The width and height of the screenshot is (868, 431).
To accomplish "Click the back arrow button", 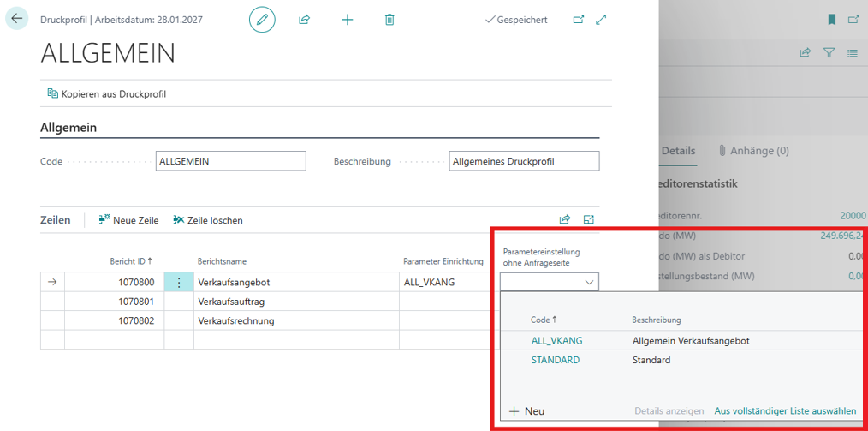I will point(17,19).
